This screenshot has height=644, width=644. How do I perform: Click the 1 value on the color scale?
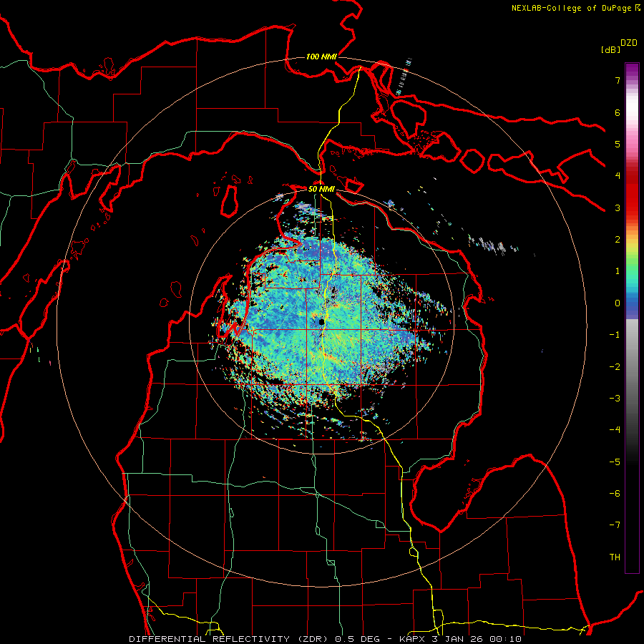(618, 271)
